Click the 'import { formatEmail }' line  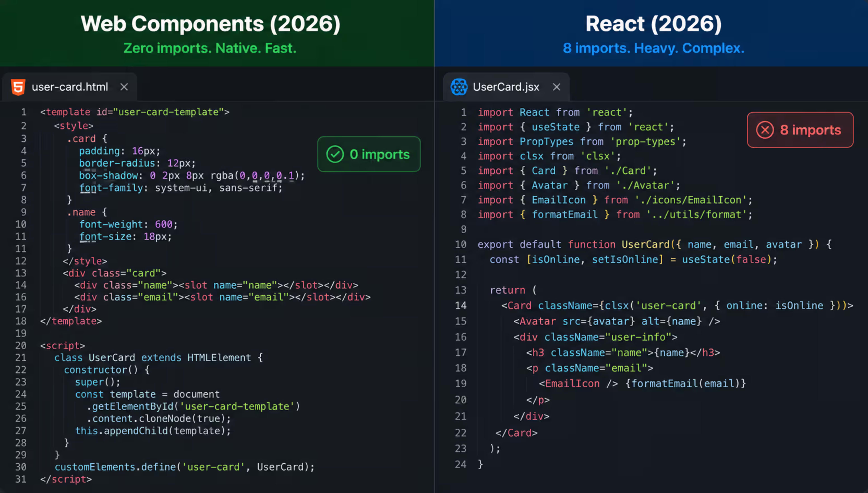(615, 214)
